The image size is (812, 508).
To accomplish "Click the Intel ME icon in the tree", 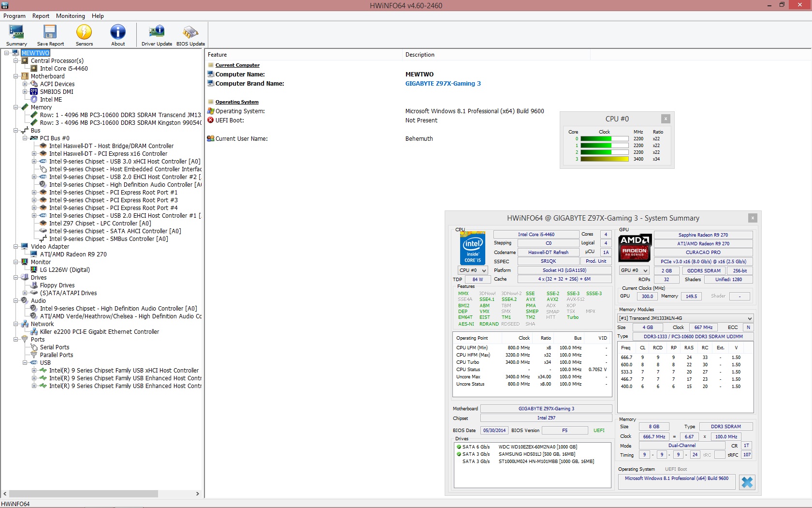I will 34,100.
